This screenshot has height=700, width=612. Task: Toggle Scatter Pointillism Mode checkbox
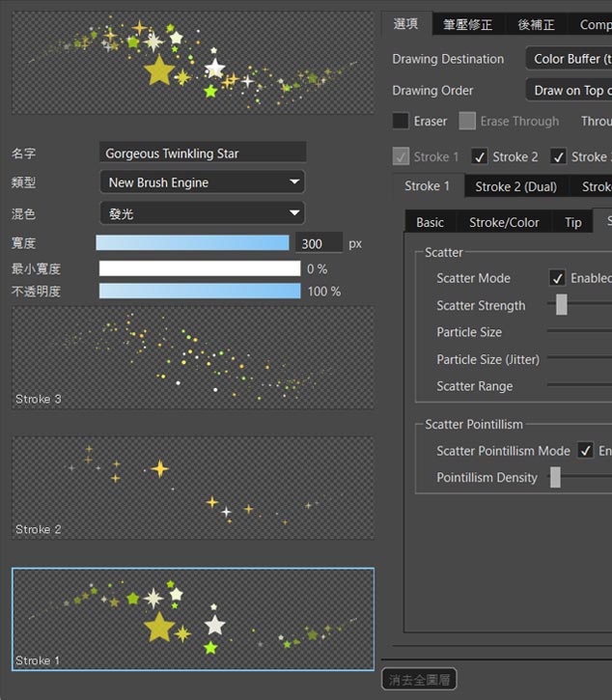point(585,451)
